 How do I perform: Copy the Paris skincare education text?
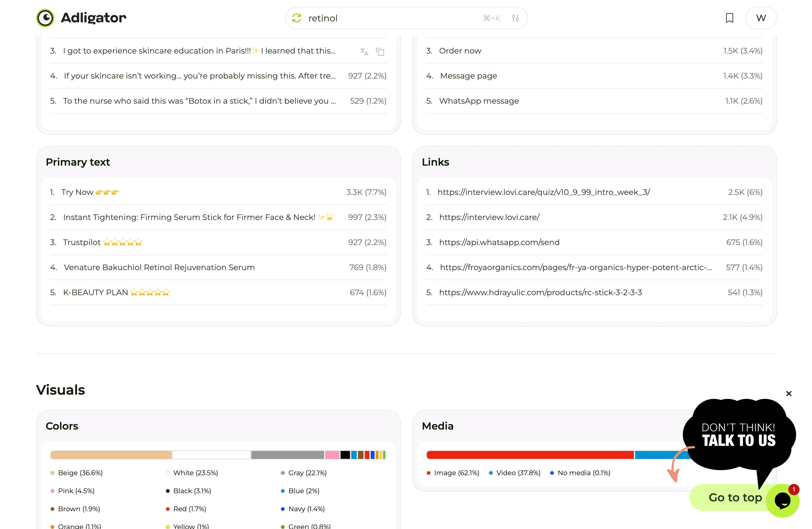pyautogui.click(x=380, y=52)
